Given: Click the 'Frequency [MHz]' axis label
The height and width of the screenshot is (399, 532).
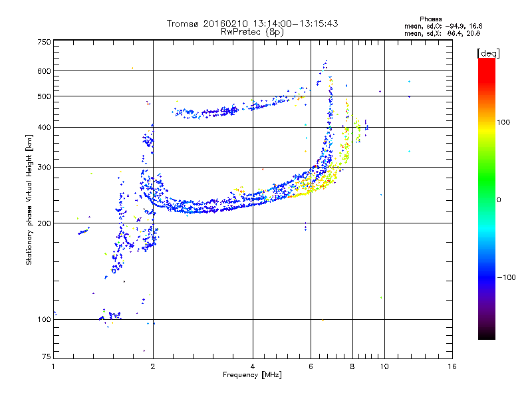Looking at the screenshot, I should coord(252,375).
